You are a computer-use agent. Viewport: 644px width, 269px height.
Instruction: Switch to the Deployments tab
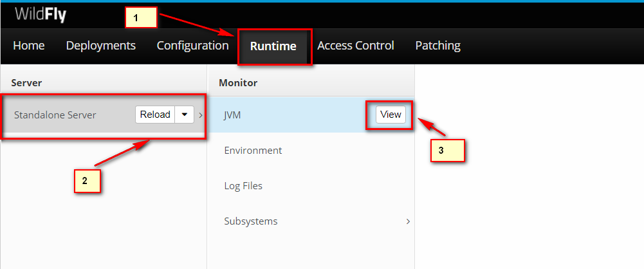point(100,46)
